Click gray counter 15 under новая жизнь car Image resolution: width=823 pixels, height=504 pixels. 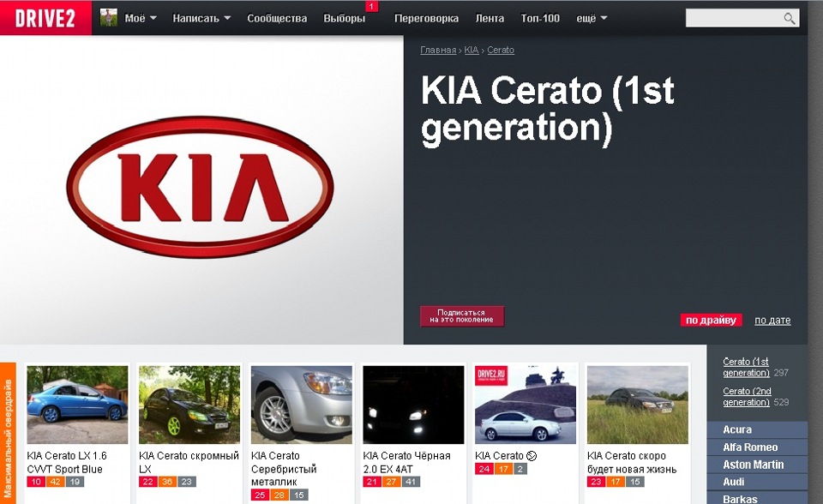pos(634,482)
